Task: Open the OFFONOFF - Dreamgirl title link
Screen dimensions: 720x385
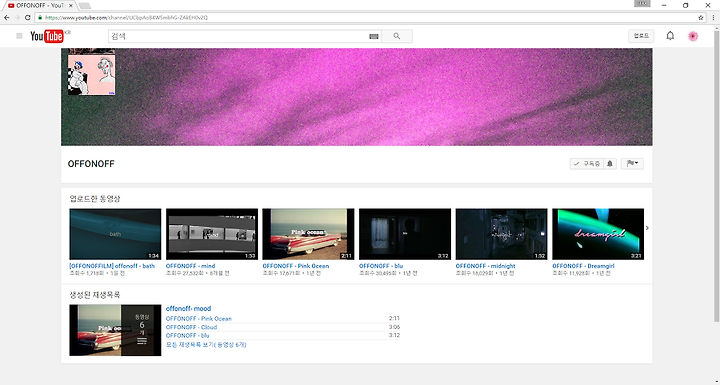Action: (583, 266)
